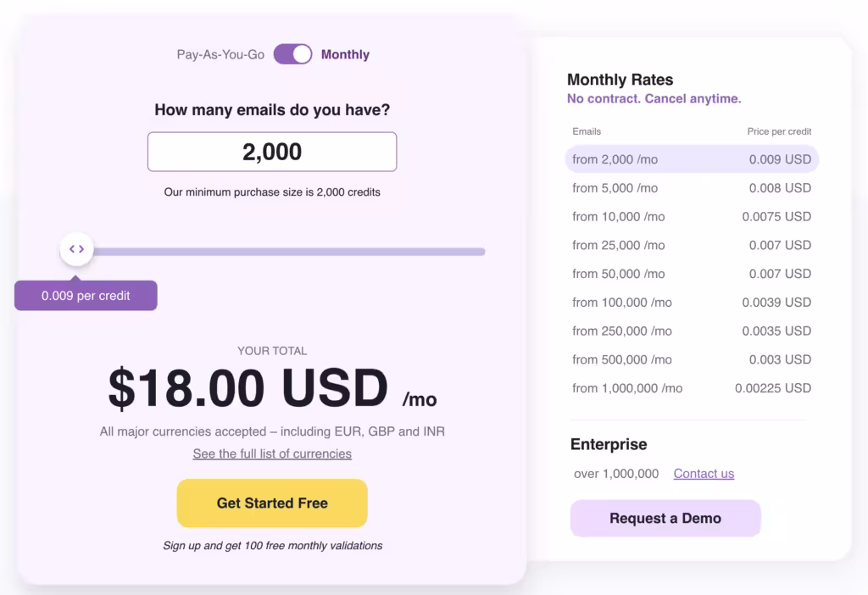Select the Pay-As-You-Go billing label

point(220,54)
